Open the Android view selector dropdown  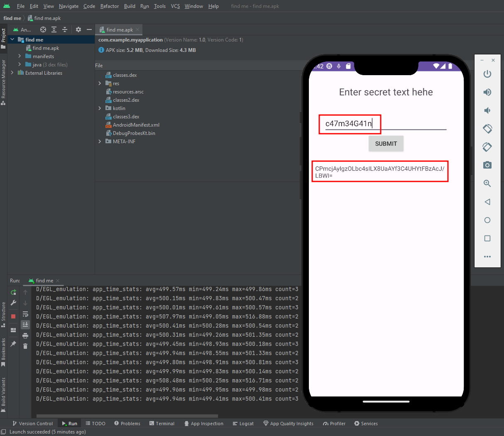pos(22,29)
